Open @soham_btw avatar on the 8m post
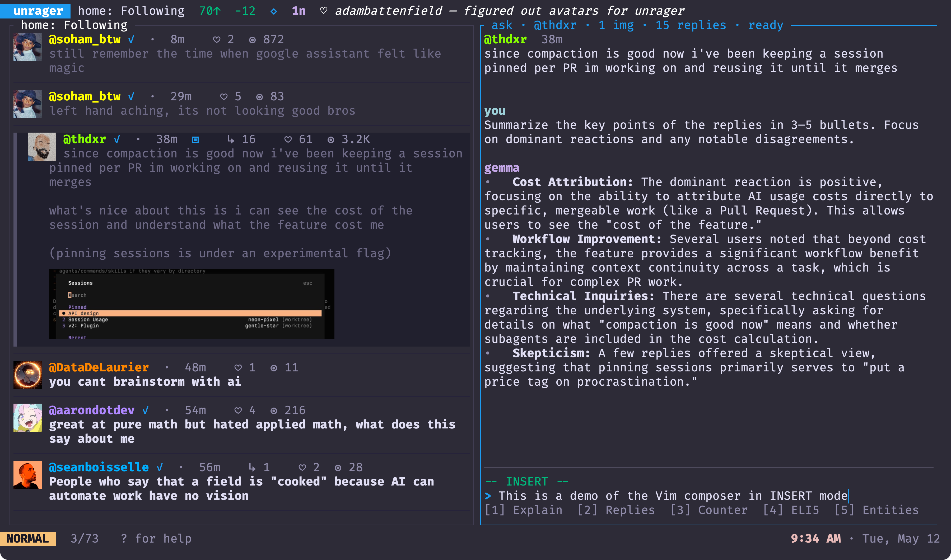The height and width of the screenshot is (560, 951). coord(27,47)
